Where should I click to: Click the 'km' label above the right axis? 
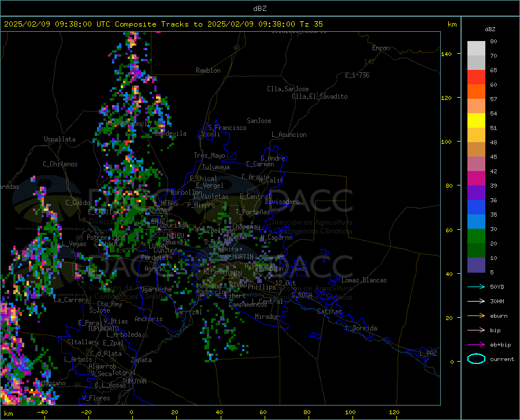click(x=452, y=24)
